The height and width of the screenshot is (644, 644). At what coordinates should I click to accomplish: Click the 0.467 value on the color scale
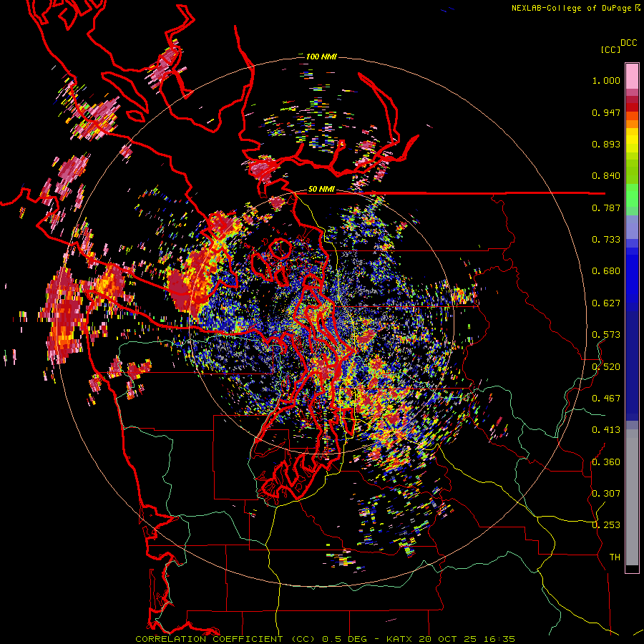pyautogui.click(x=606, y=399)
